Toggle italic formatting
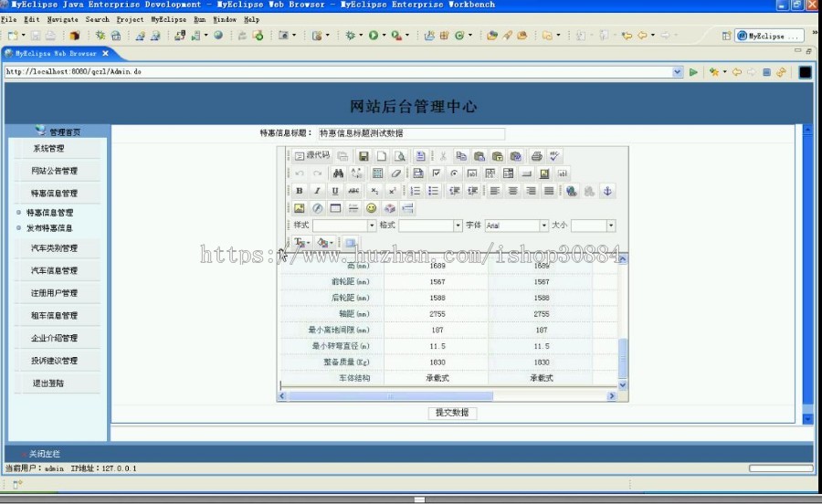Image resolution: width=822 pixels, height=504 pixels. [x=317, y=191]
